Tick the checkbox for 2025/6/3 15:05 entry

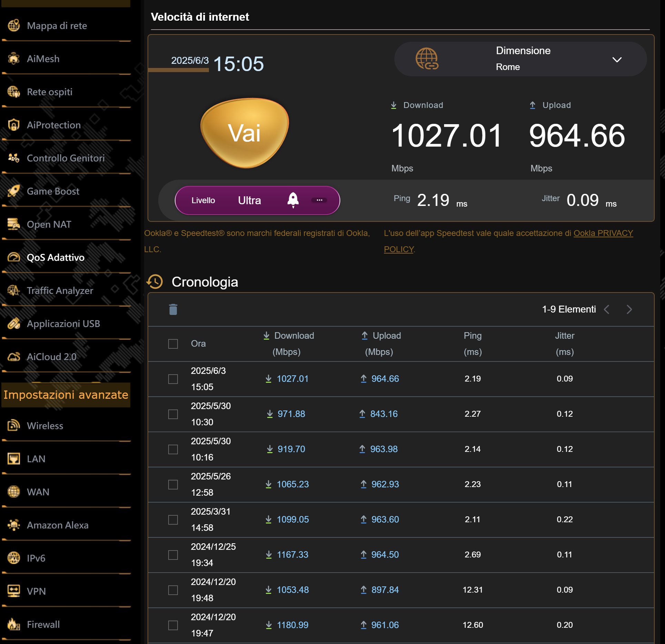click(x=173, y=379)
